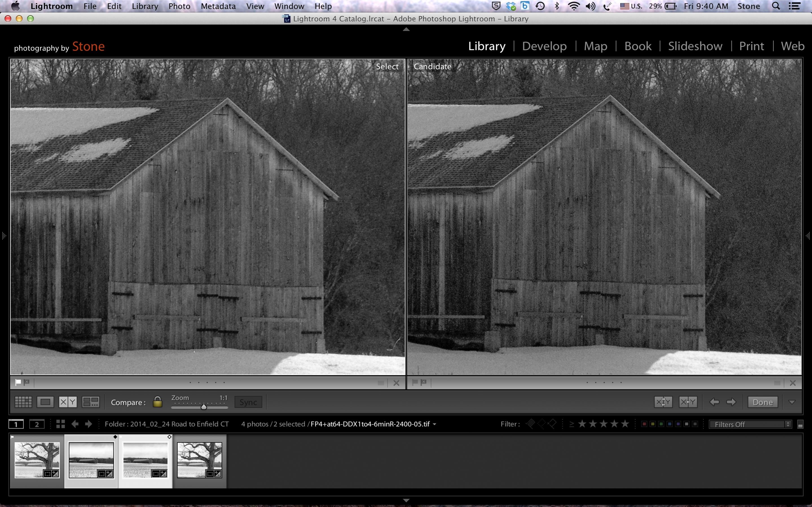Open the Map module
Image resolution: width=812 pixels, height=507 pixels.
595,46
